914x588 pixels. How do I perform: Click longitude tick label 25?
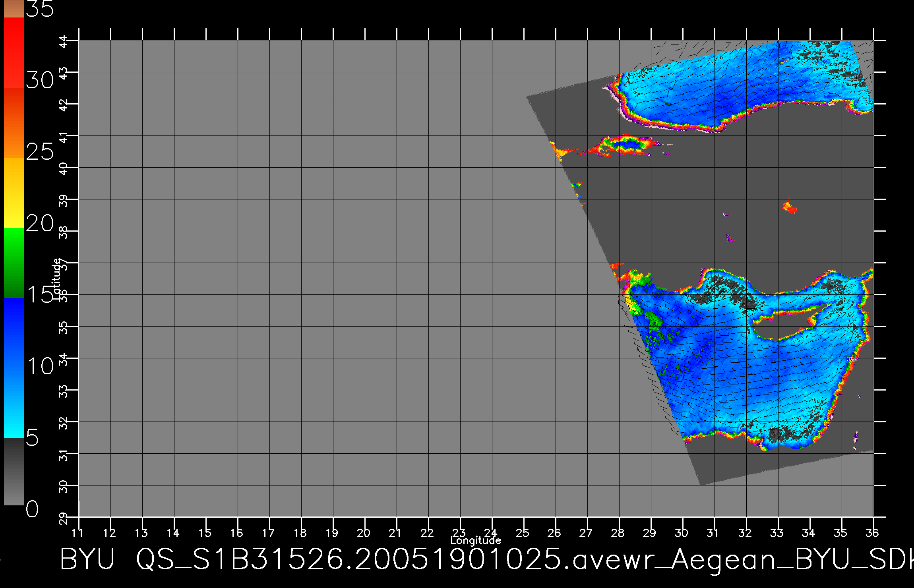tap(523, 532)
